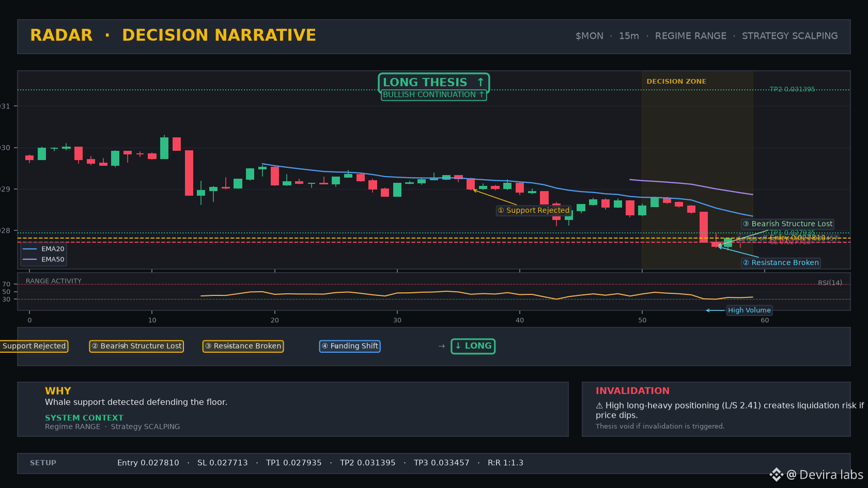Screen dimensions: 868x488
Task: Click the Resistance Broken chart annotation
Action: (x=781, y=263)
